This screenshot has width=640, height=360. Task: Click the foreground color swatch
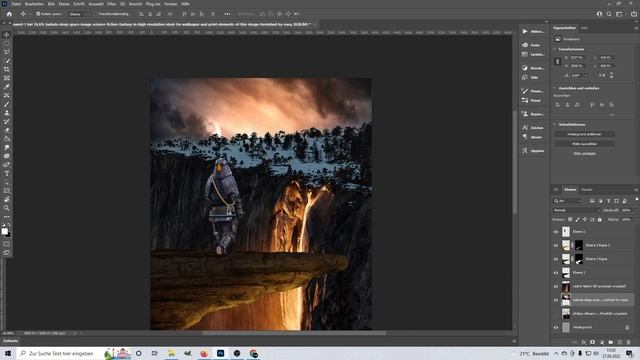pyautogui.click(x=4, y=231)
